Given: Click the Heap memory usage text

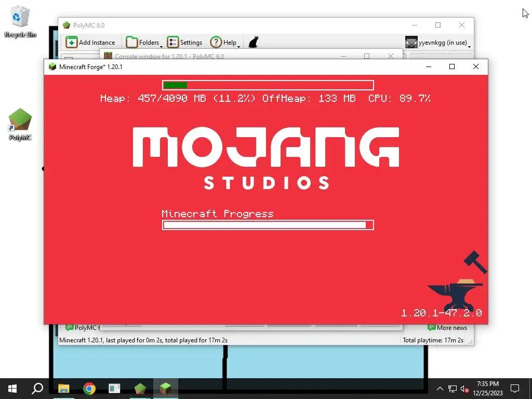Looking at the screenshot, I should coord(178,98).
